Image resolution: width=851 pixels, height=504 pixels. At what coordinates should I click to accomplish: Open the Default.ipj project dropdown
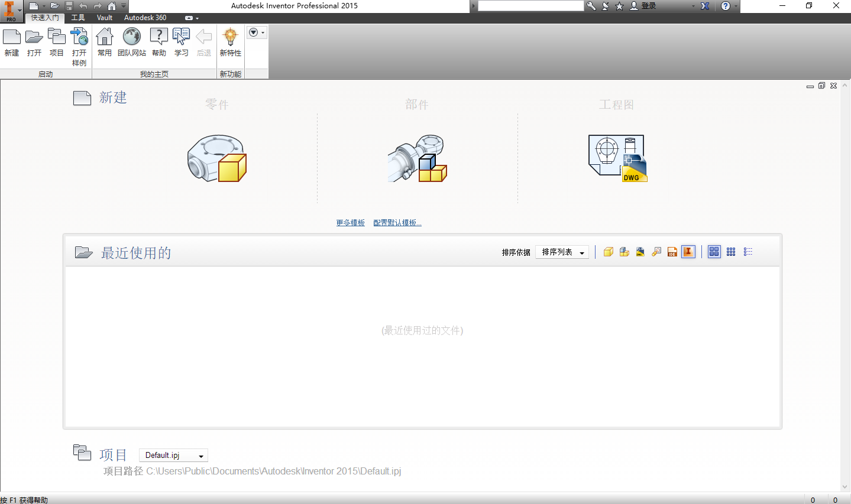[x=173, y=455]
